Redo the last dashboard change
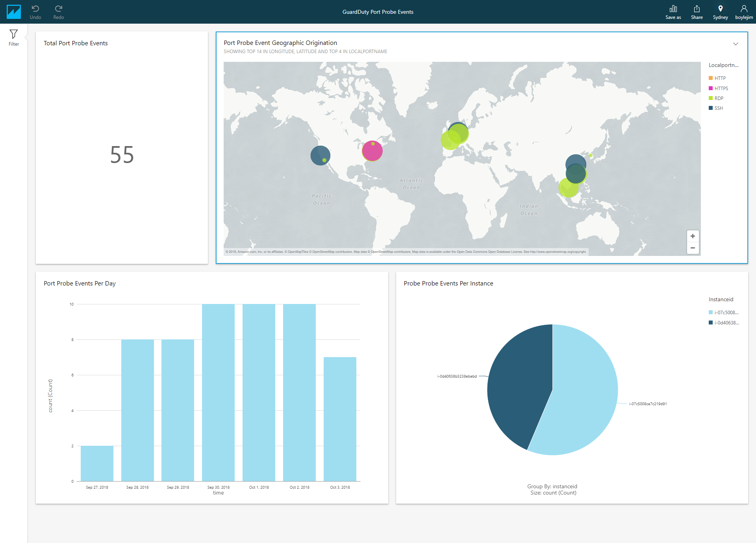756x543 pixels. coord(58,12)
